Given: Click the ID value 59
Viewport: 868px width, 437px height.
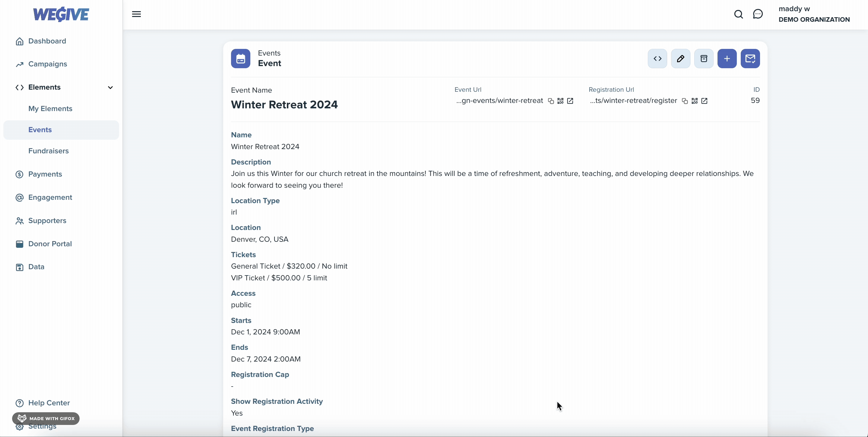Looking at the screenshot, I should click(755, 101).
